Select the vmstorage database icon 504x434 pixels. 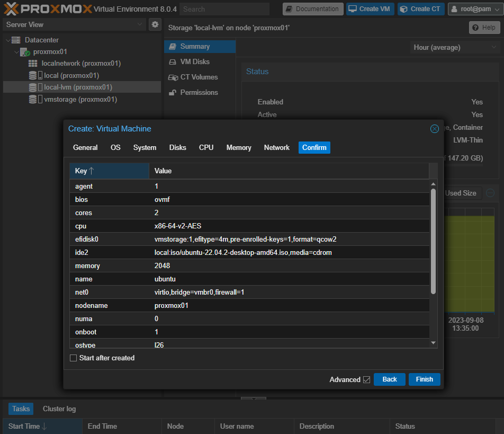point(33,100)
